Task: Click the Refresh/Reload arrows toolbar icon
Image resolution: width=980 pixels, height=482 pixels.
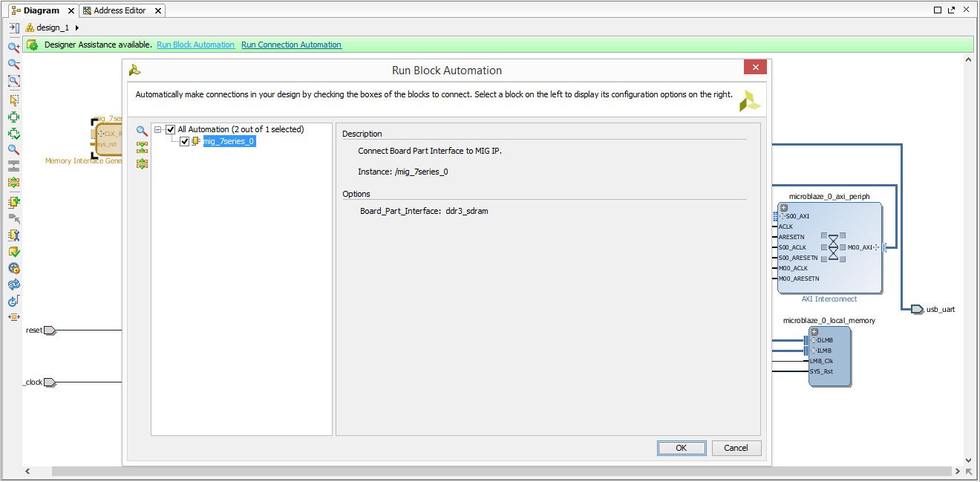Action: 13,284
